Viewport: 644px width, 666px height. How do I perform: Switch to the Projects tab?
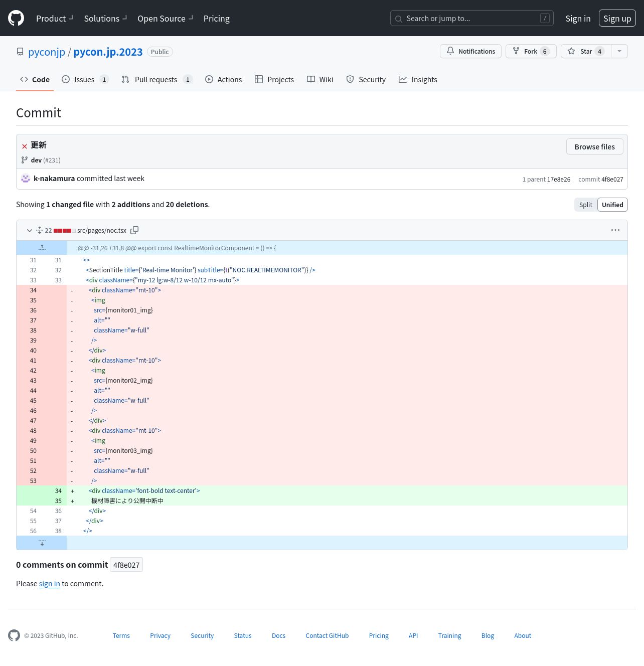pyautogui.click(x=274, y=79)
